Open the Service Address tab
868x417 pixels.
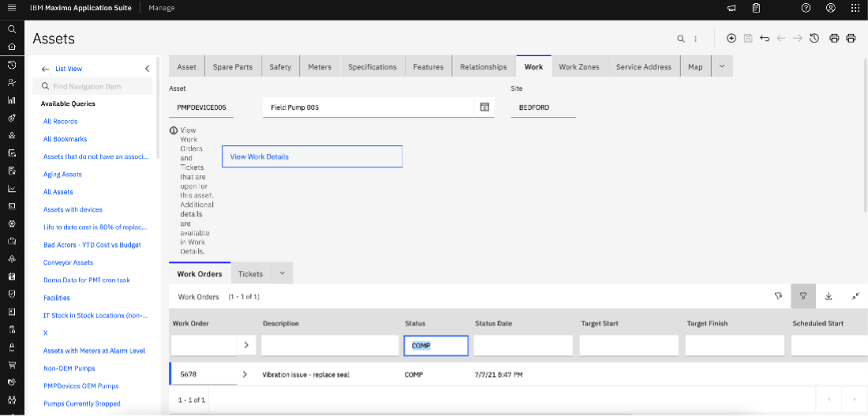click(644, 66)
